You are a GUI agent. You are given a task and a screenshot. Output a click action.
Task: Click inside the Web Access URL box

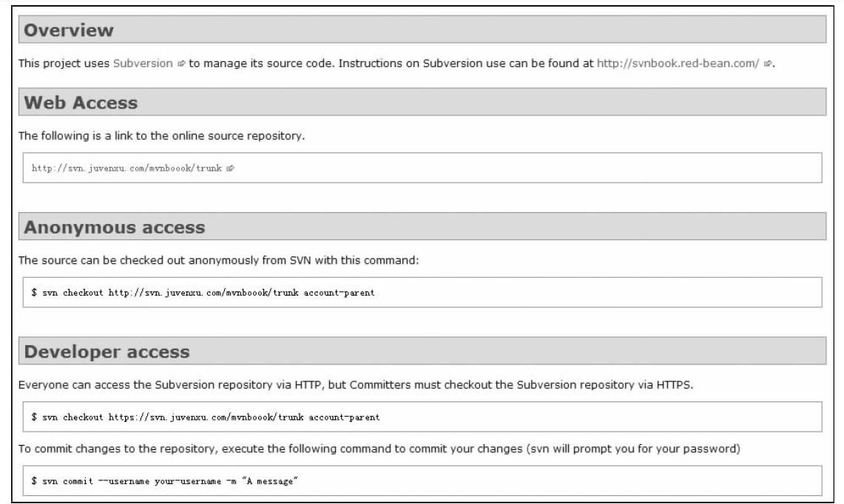click(444, 168)
